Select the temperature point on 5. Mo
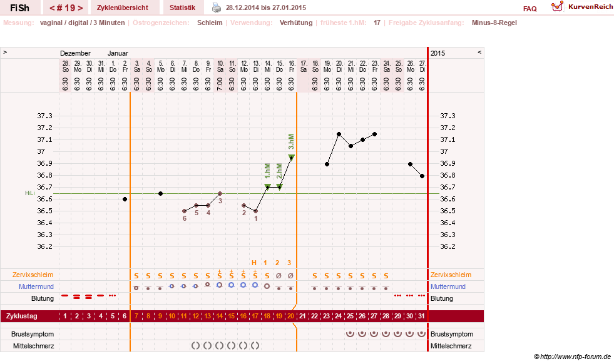614x364 pixels. pyautogui.click(x=161, y=194)
